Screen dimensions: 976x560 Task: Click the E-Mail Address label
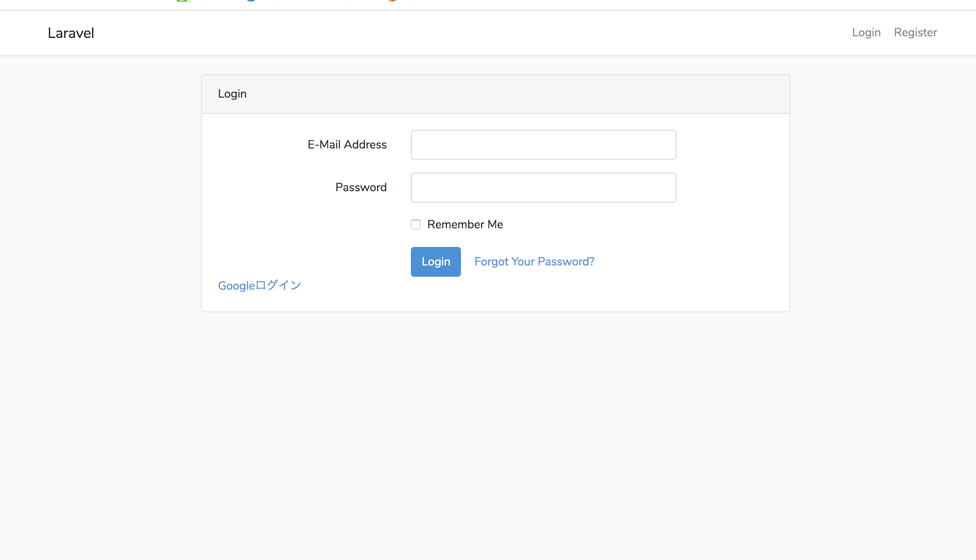(347, 144)
